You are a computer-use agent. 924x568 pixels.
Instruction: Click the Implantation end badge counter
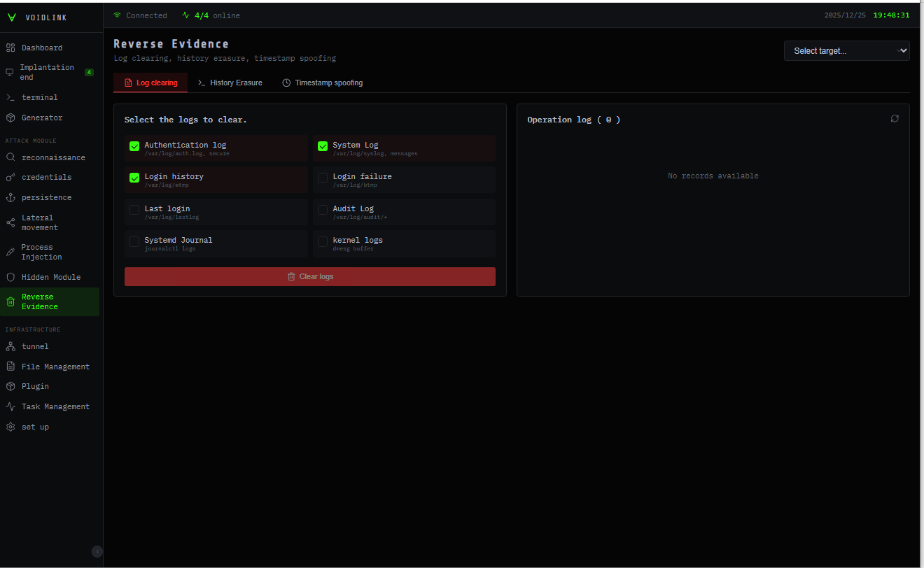(x=90, y=71)
